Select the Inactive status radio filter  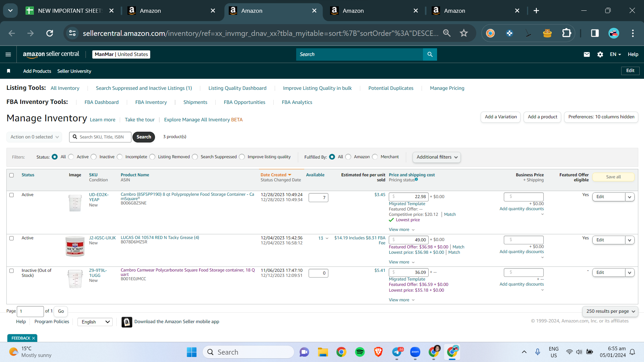pos(94,157)
